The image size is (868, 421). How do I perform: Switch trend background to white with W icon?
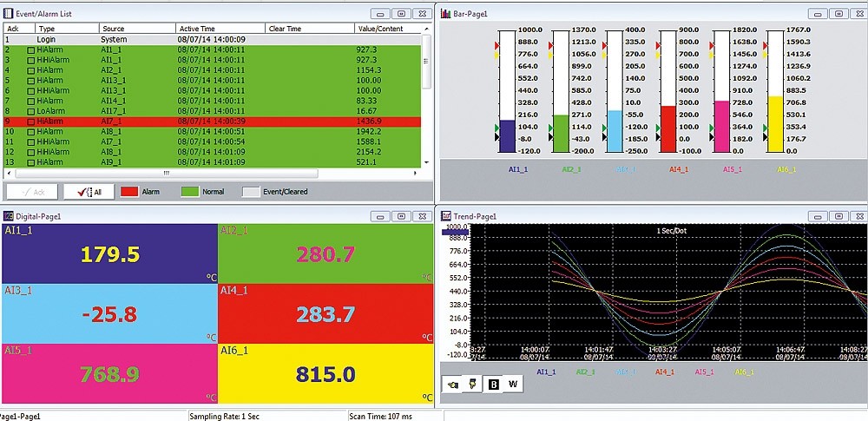(x=513, y=384)
